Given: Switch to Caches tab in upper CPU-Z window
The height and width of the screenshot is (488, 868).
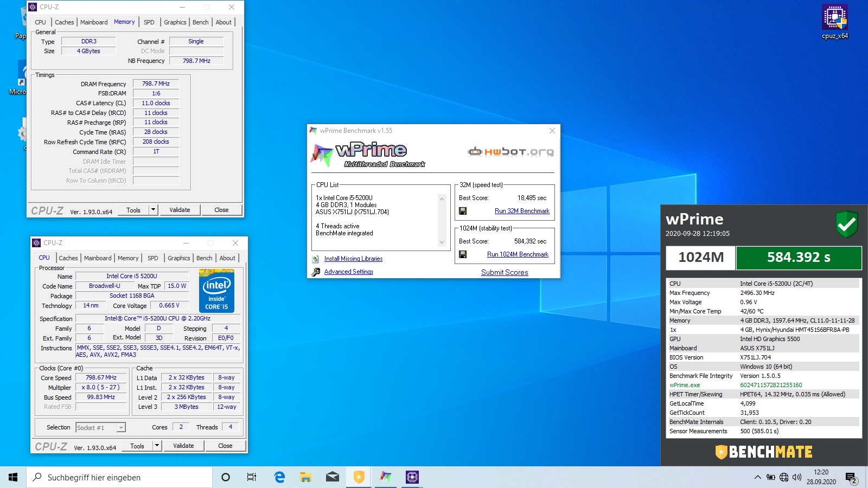Looking at the screenshot, I should [x=64, y=22].
